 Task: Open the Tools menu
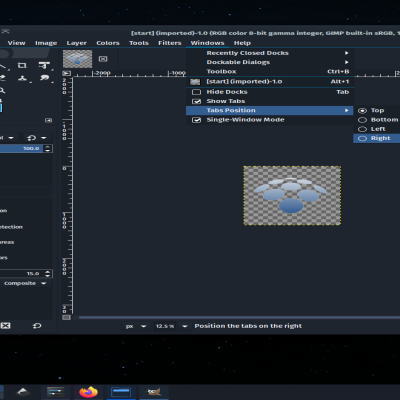click(139, 43)
